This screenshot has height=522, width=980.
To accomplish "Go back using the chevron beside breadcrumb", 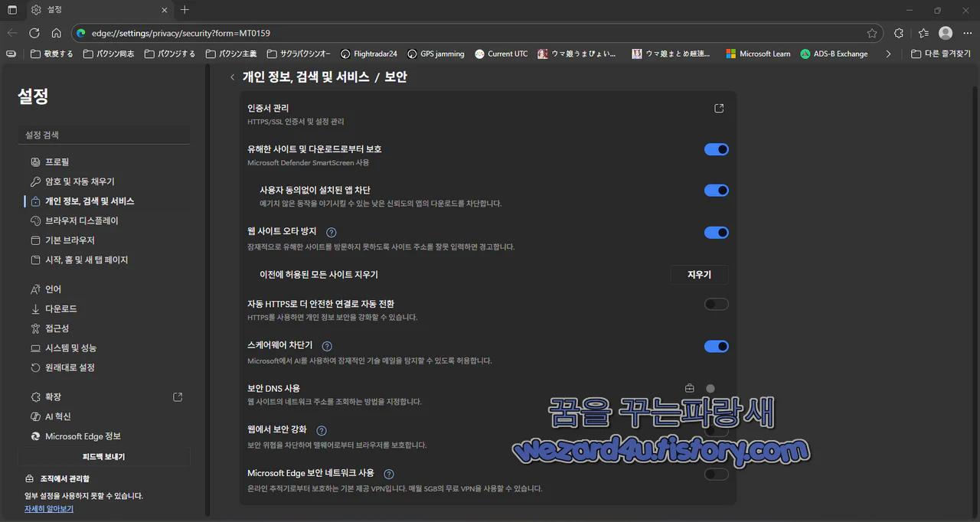I will pyautogui.click(x=233, y=77).
